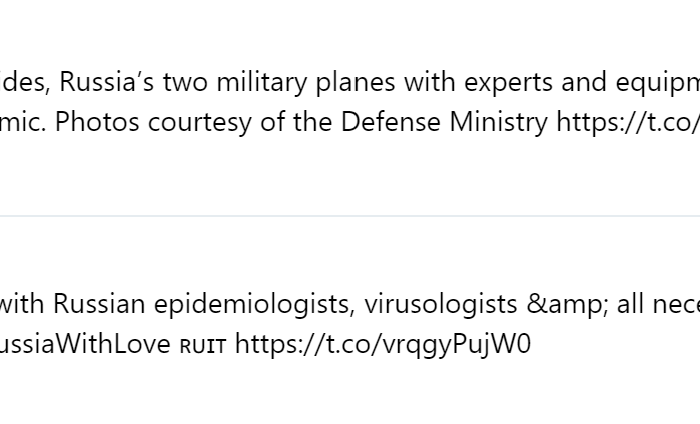The height and width of the screenshot is (424, 700).
Task: Click the word "courtesy" in the first tweet
Action: [200, 123]
